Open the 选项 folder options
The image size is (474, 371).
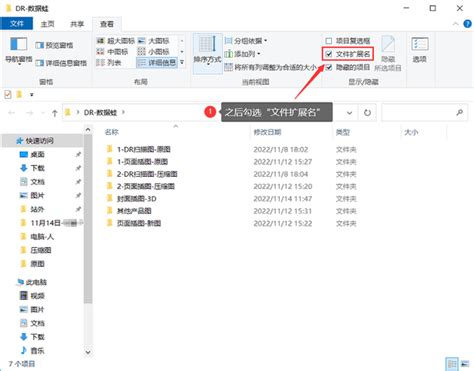419,50
